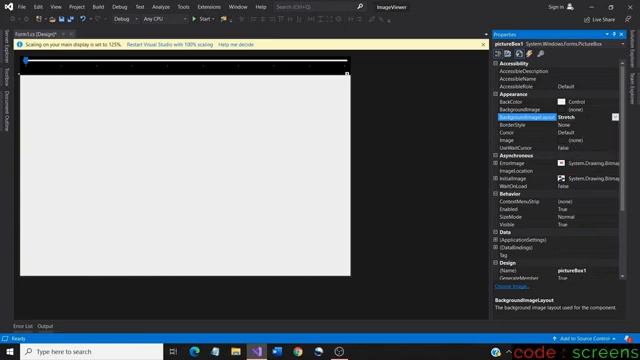Click the Windows Start button
This screenshot has width=640, height=360.
click(10, 351)
